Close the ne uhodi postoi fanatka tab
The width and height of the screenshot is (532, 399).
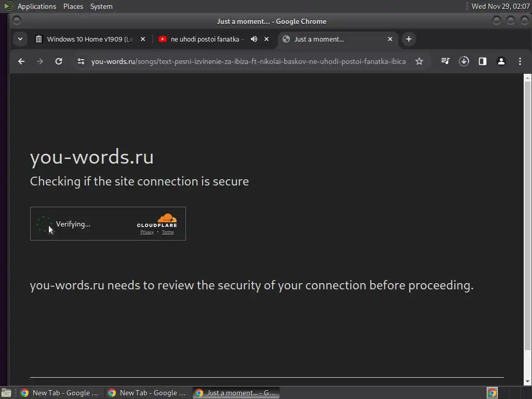pos(267,39)
